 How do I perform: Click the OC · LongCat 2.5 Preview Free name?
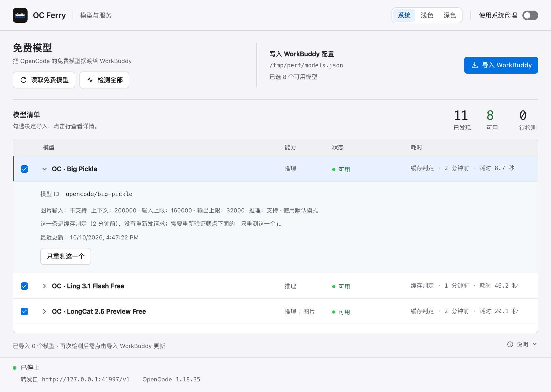pos(99,311)
